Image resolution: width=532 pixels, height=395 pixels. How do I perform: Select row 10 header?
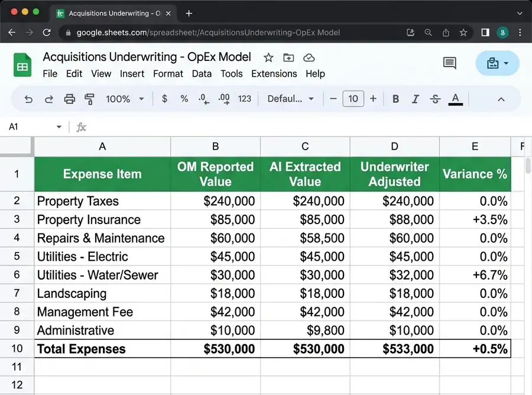(x=17, y=348)
